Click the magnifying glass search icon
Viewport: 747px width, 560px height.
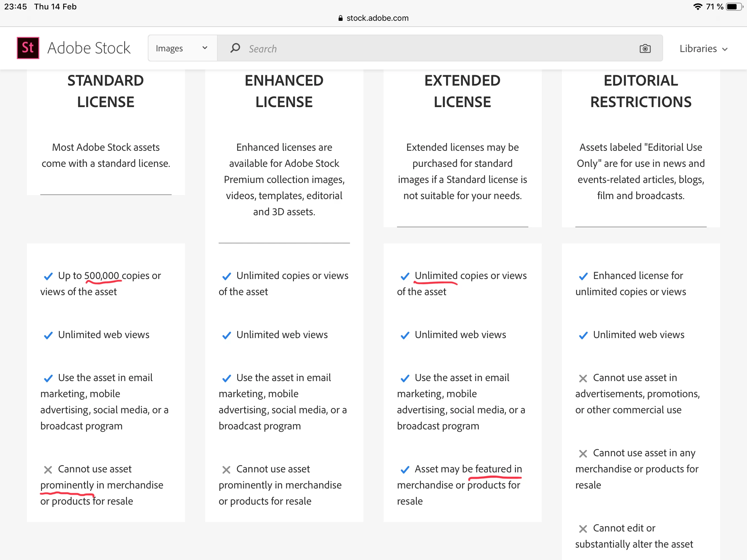click(x=235, y=48)
